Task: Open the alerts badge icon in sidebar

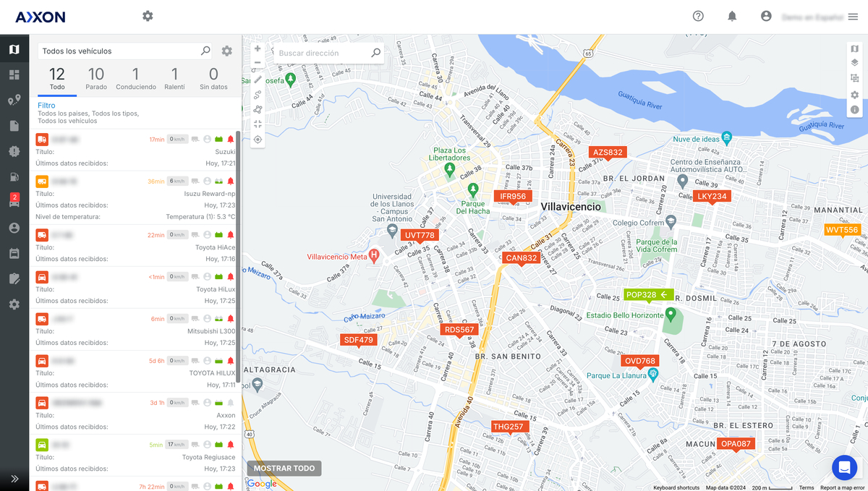Action: 14,151
